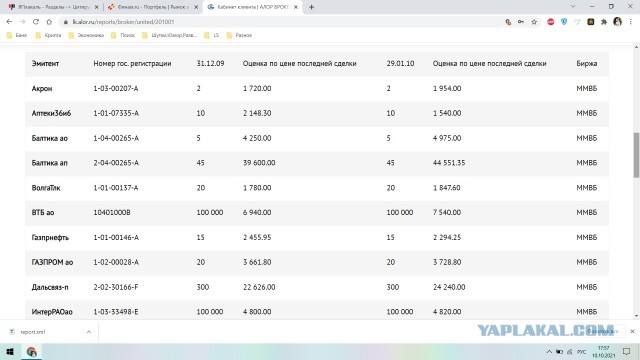Image resolution: width=640 pixels, height=360 pixels.
Task: Click the value 24 240.00
Action: (449, 287)
